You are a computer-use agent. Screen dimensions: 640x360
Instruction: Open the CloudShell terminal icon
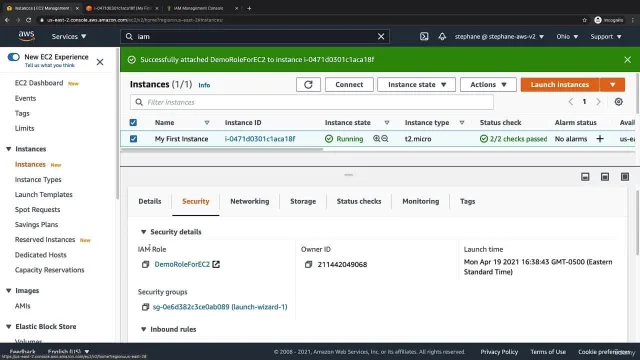pos(424,36)
